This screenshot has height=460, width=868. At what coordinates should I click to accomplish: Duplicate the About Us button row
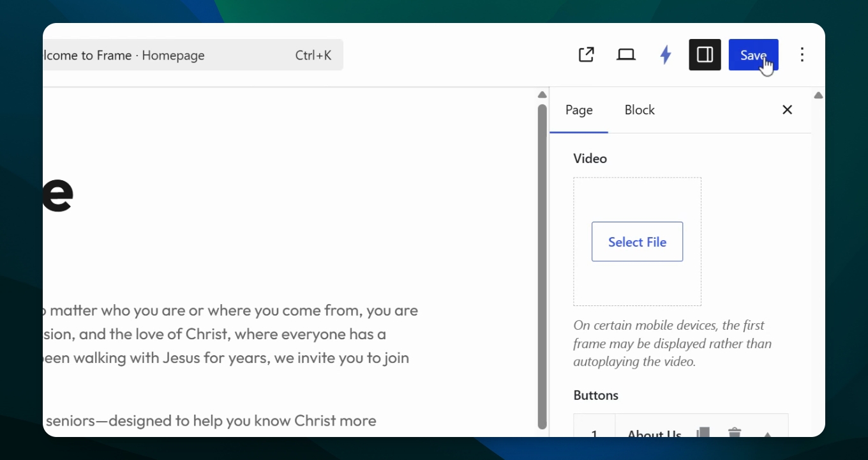703,433
